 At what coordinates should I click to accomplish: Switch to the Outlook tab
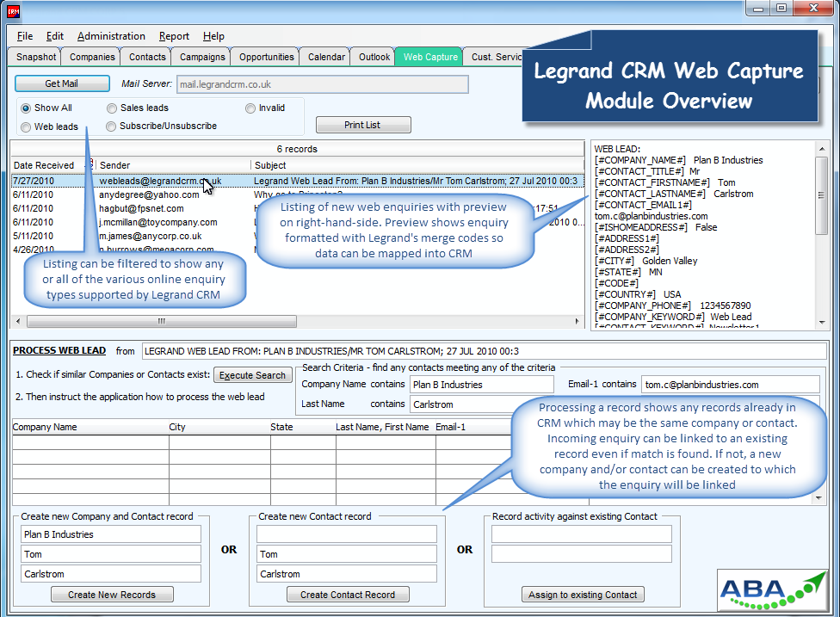click(374, 57)
